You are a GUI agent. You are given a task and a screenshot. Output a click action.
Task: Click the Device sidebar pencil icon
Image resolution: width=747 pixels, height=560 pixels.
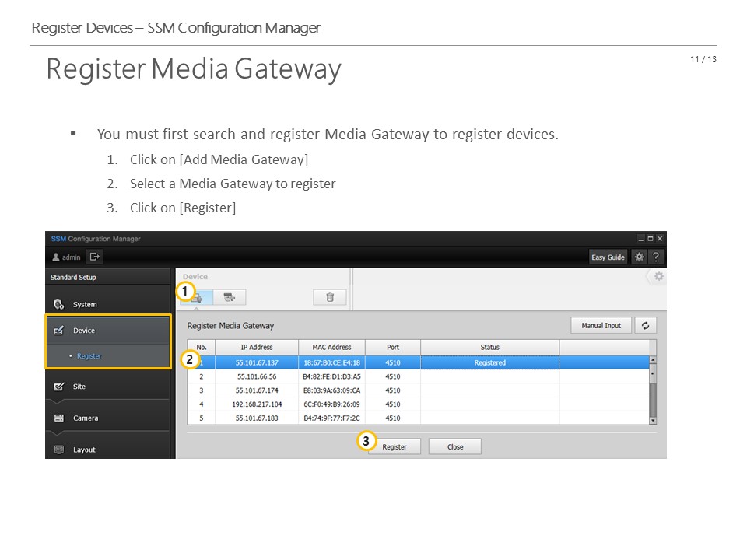(x=58, y=331)
